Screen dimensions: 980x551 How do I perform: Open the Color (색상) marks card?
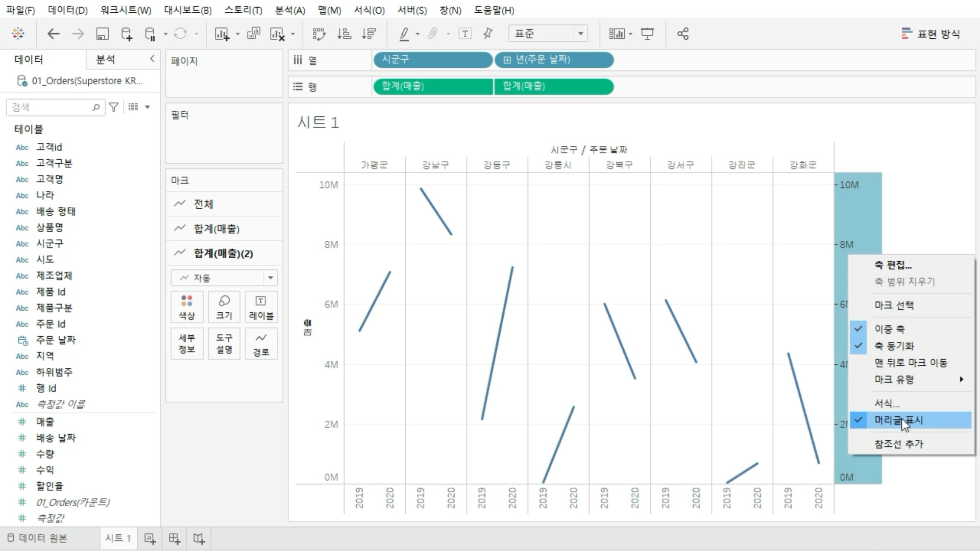tap(187, 307)
